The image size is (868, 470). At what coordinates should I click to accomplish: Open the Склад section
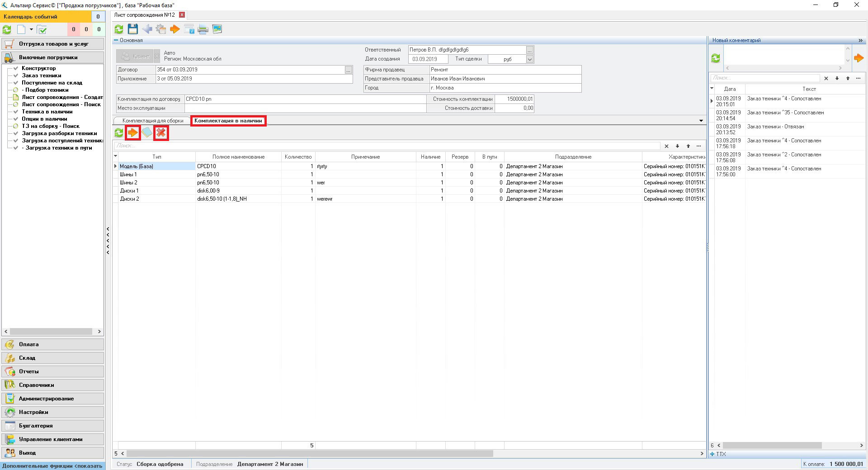(x=53, y=358)
